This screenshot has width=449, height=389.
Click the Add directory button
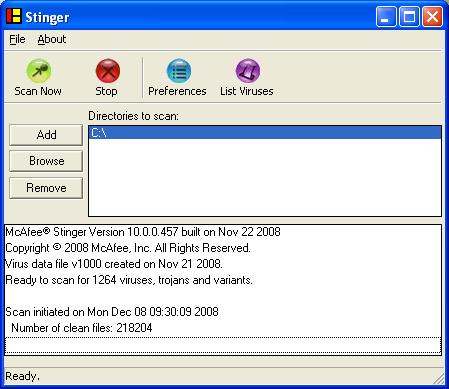click(46, 135)
